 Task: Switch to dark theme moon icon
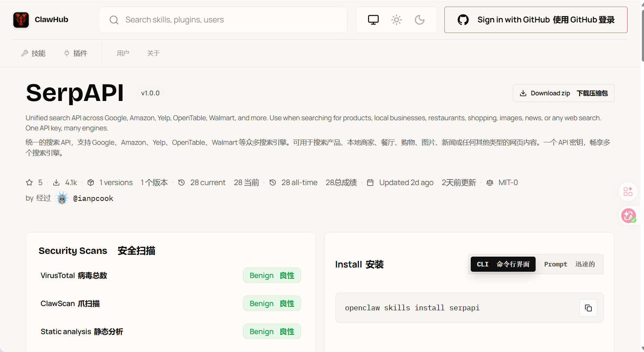pos(420,20)
